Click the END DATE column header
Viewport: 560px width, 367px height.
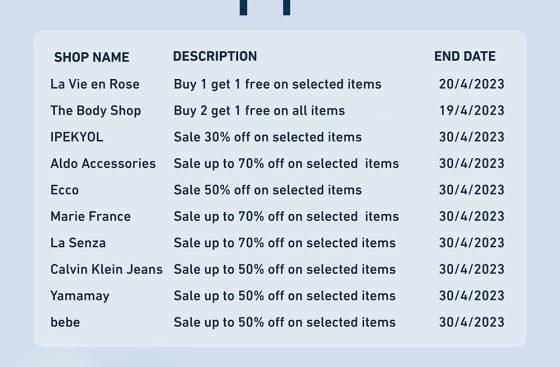(465, 56)
